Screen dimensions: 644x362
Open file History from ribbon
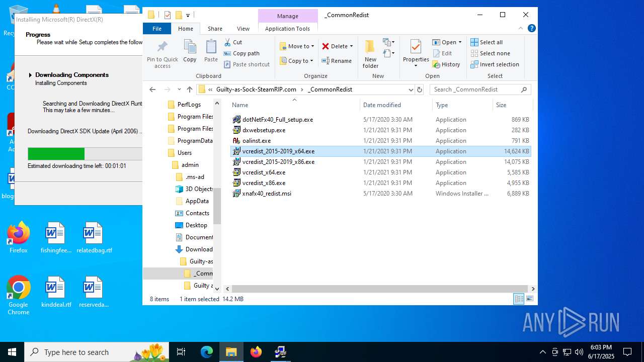tap(446, 64)
